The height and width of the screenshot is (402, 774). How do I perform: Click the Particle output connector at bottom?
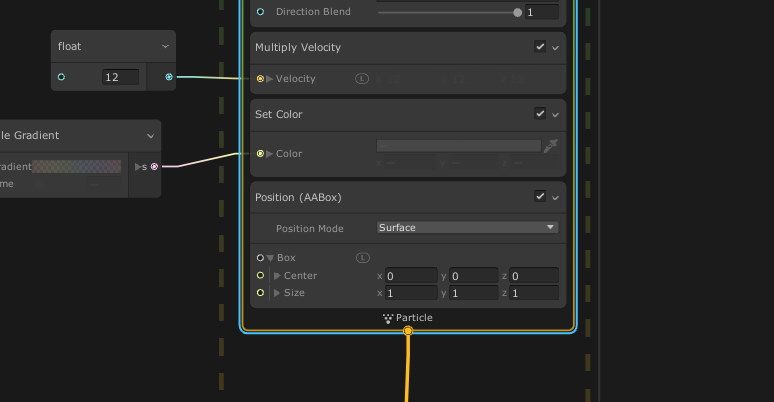(x=408, y=331)
